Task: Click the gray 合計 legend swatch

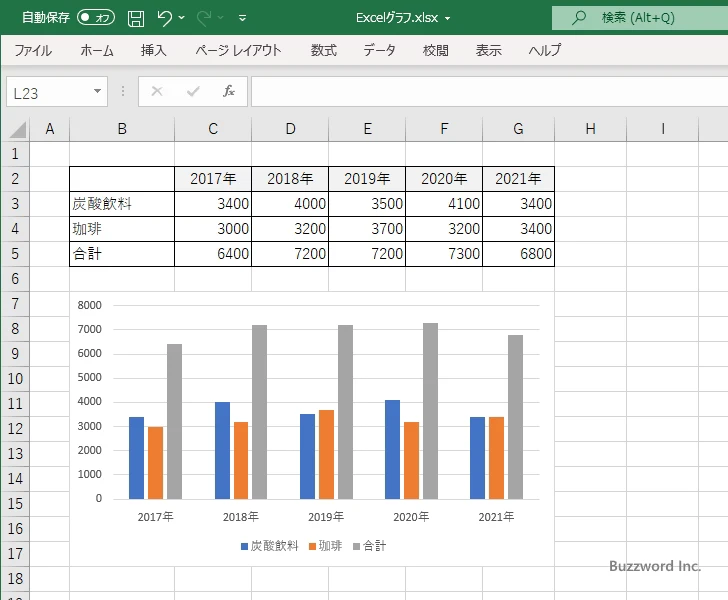Action: (357, 547)
